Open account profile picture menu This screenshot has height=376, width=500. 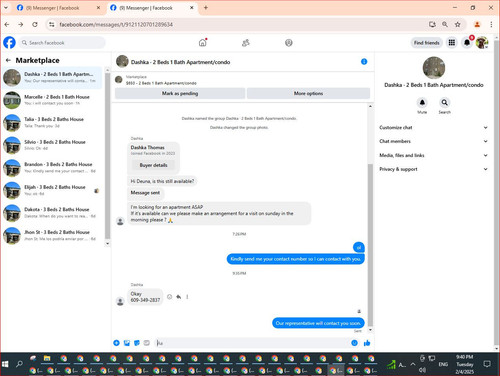pyautogui.click(x=482, y=43)
